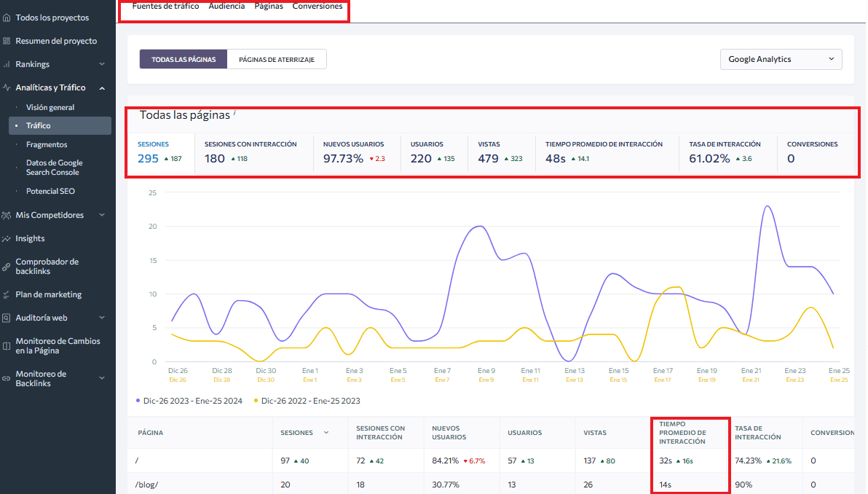Click the Ene 9 label on chart axis
868x494 pixels.
click(486, 370)
